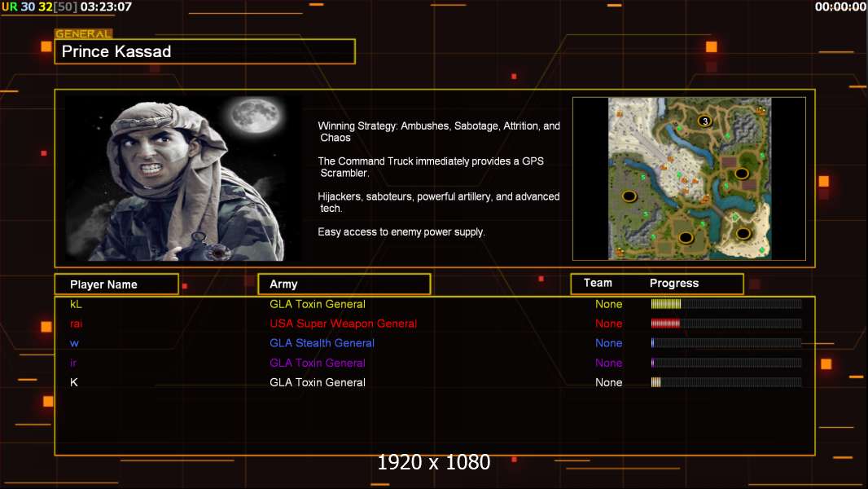
Task: Click the Army column header
Action: tap(344, 284)
